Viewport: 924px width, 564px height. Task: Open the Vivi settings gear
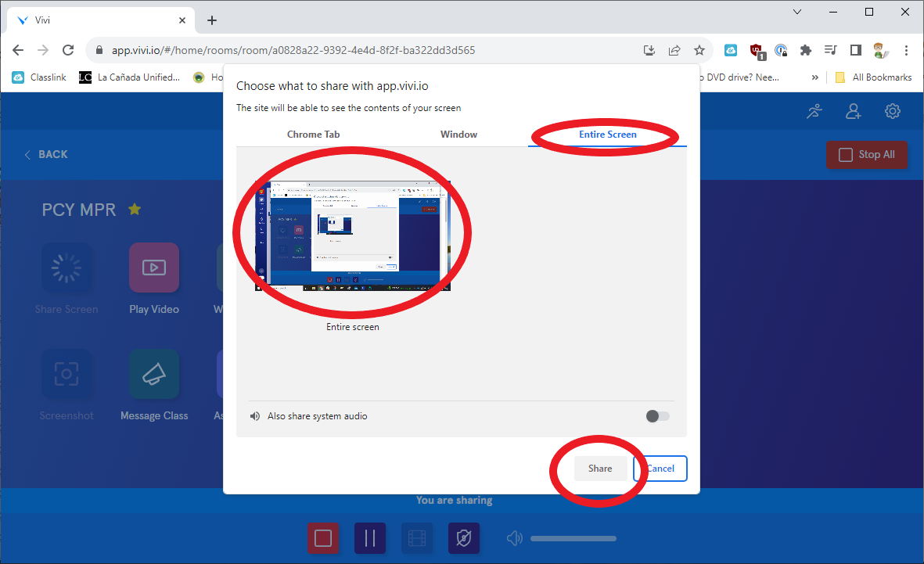(893, 111)
